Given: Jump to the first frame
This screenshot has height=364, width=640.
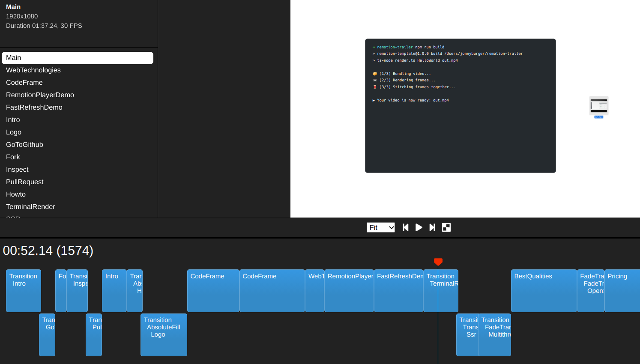Looking at the screenshot, I should pos(405,227).
